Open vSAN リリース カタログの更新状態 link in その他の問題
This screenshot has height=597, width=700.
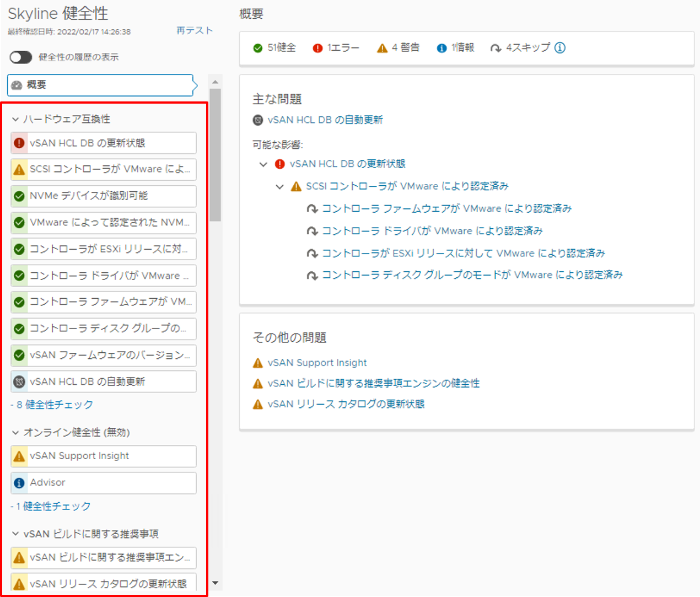[346, 404]
